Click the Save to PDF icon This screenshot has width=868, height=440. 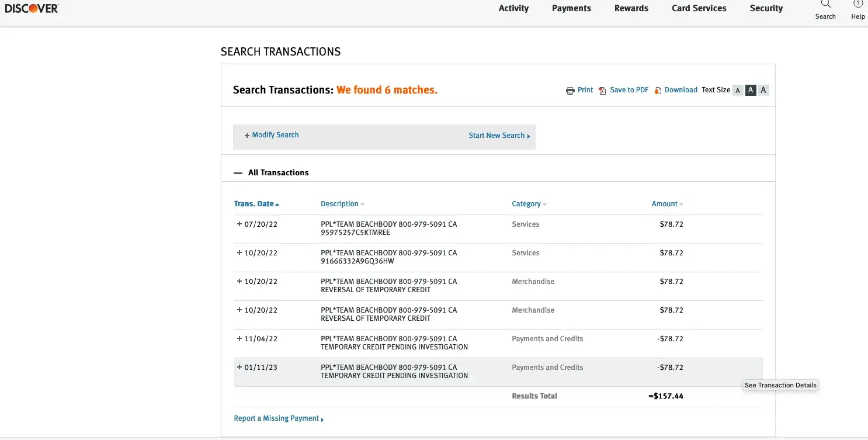602,91
